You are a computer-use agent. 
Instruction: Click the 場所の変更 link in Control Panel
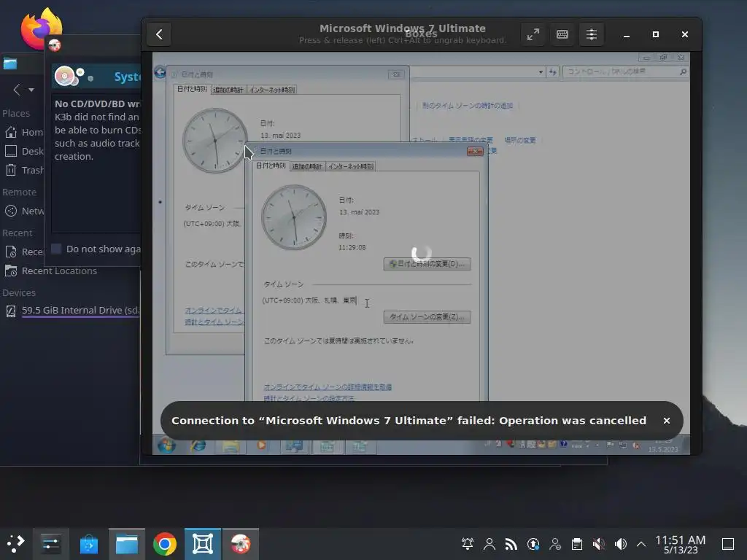pos(519,140)
